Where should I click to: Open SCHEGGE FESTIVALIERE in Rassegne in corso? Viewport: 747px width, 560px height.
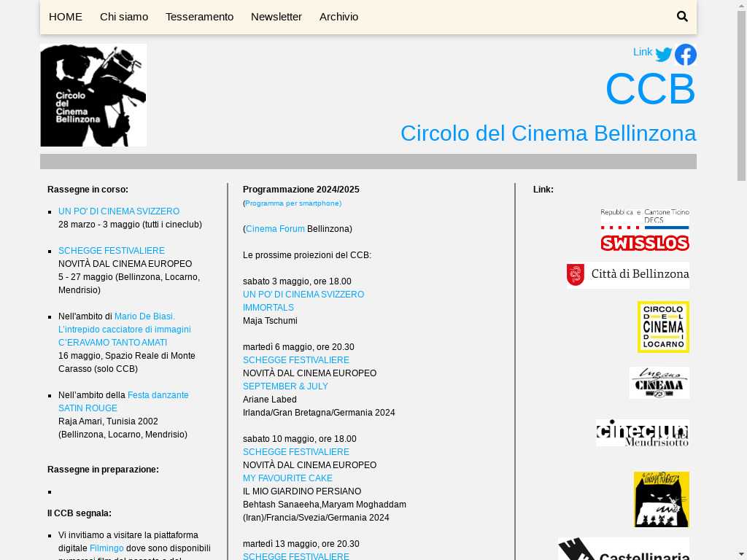112,251
